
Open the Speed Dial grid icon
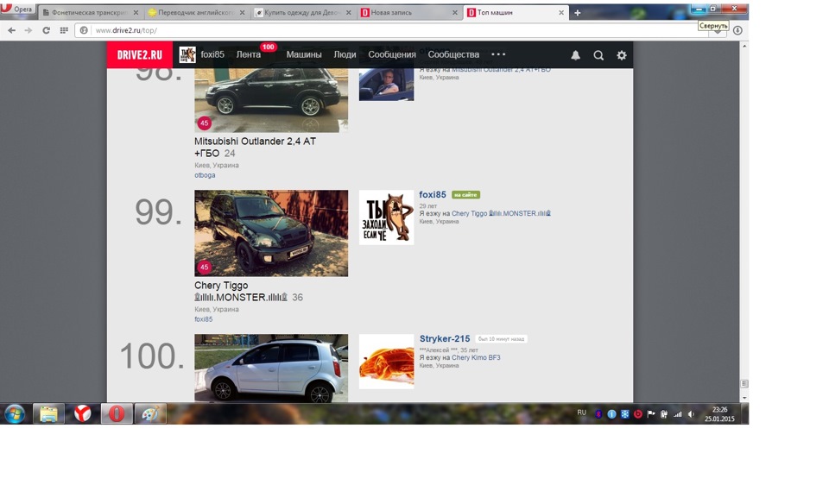point(64,31)
